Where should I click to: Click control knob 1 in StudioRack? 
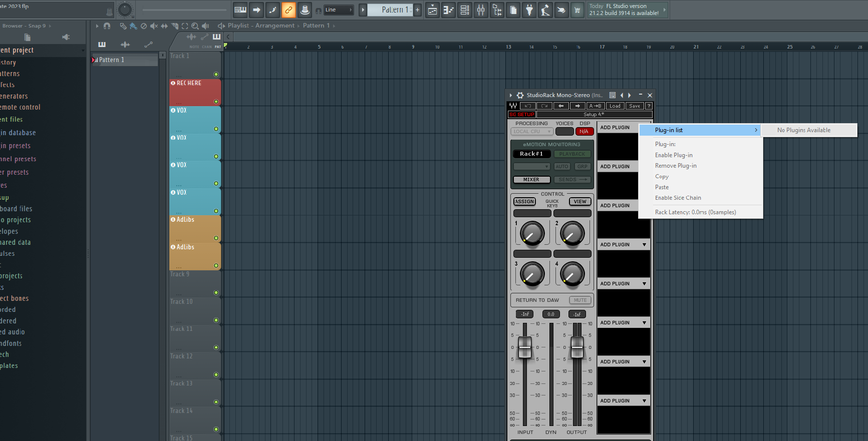(x=532, y=233)
